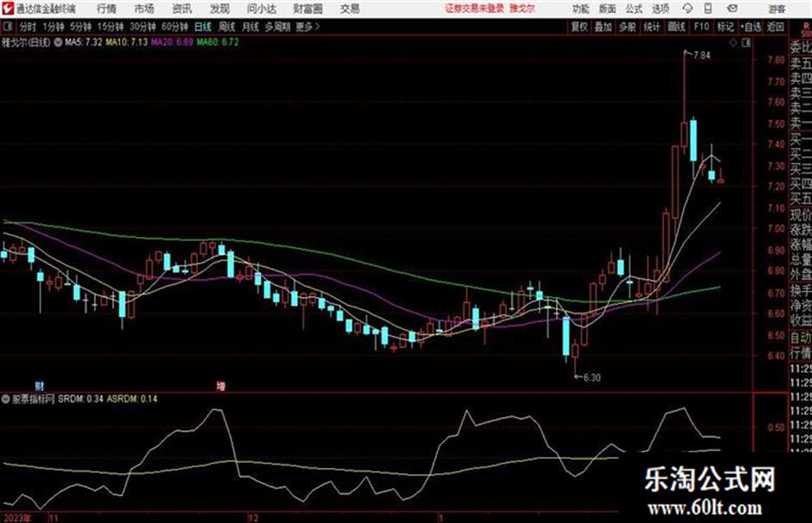This screenshot has width=812, height=523.
Task: Select the 周线 weekly period tab
Action: coord(227,27)
